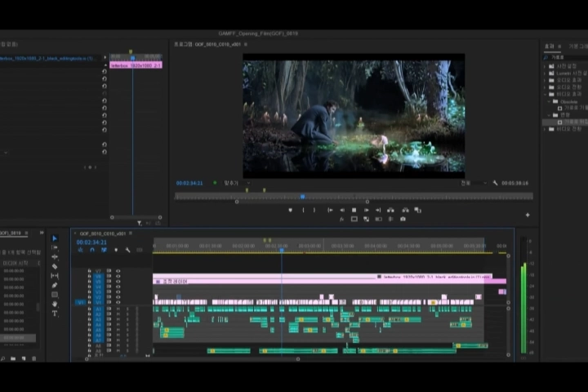Toggle visibility eye of track V7
The image size is (588, 392).
coord(118,271)
